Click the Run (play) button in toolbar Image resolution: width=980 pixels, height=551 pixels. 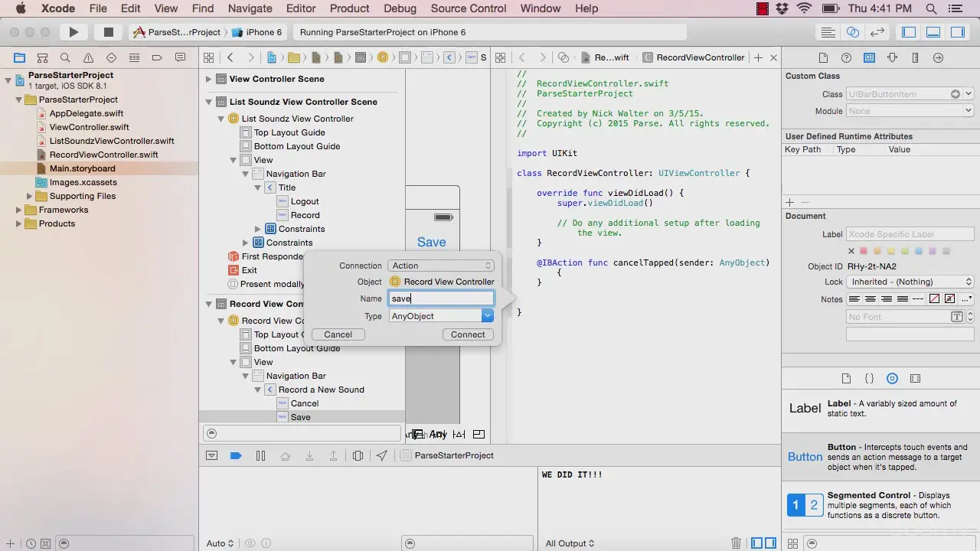73,32
